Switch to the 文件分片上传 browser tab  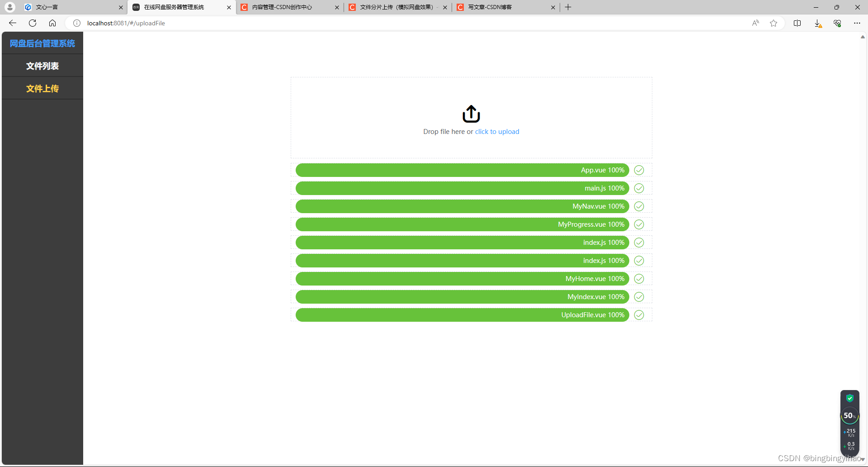(x=397, y=7)
